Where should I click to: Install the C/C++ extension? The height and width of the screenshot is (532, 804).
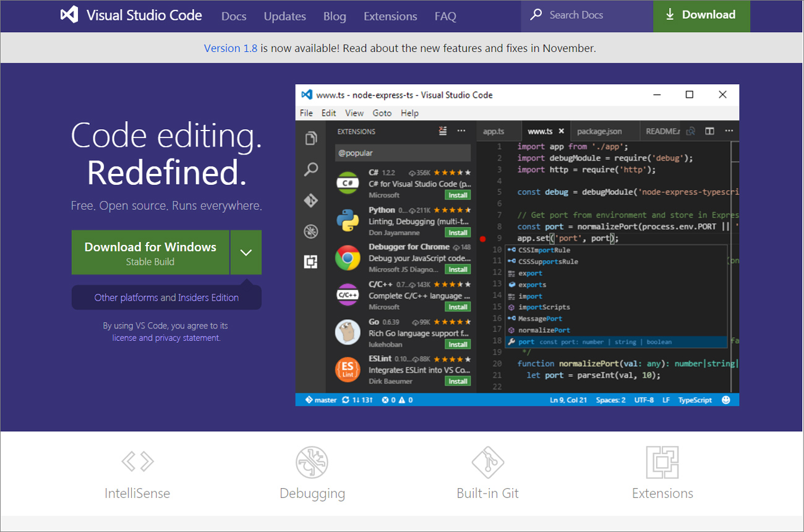pyautogui.click(x=458, y=307)
